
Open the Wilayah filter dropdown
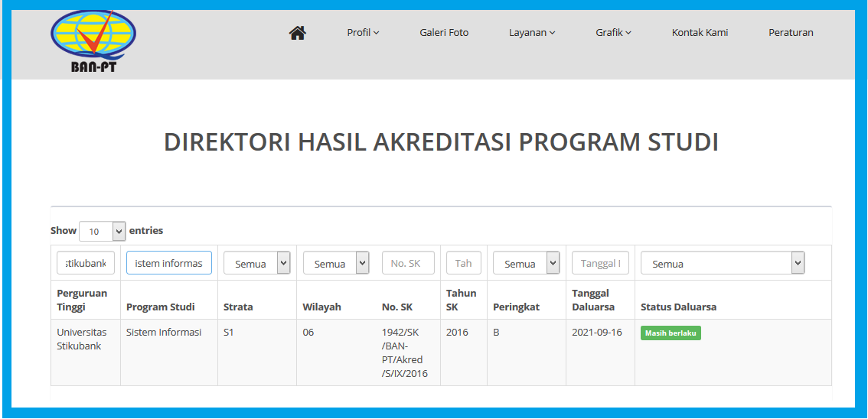336,263
